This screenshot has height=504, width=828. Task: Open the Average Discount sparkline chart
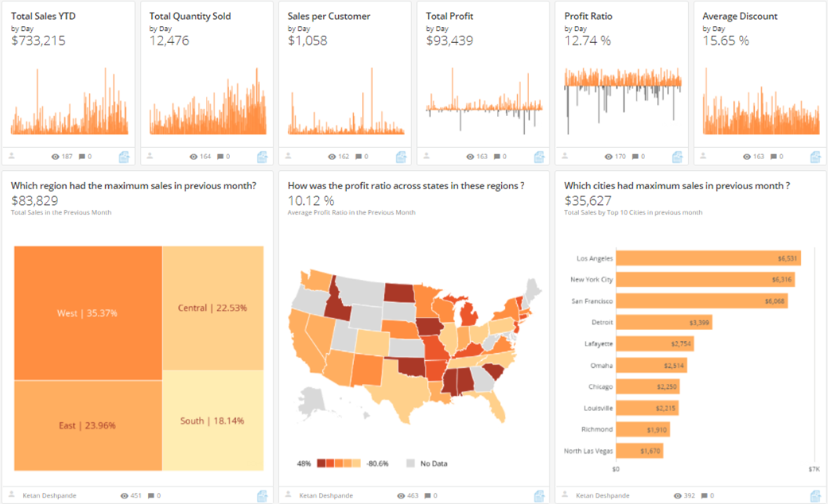(761, 103)
